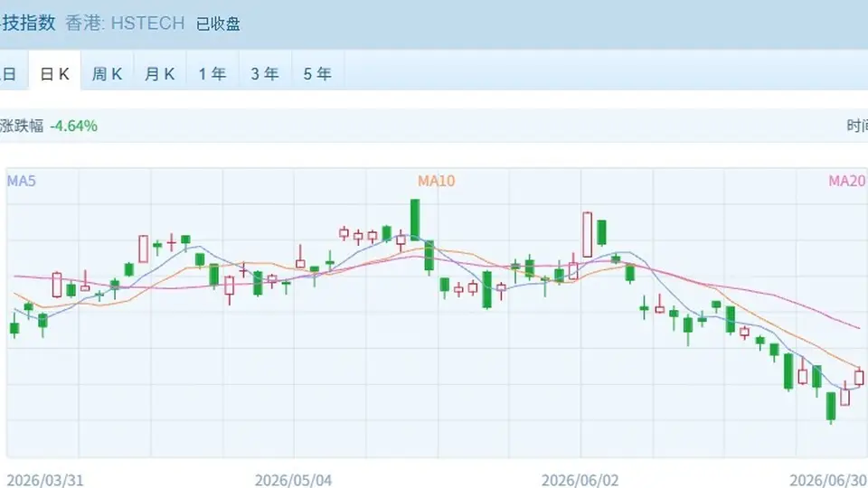Show the 3年 three-year chart
The width and height of the screenshot is (868, 488).
point(265,73)
